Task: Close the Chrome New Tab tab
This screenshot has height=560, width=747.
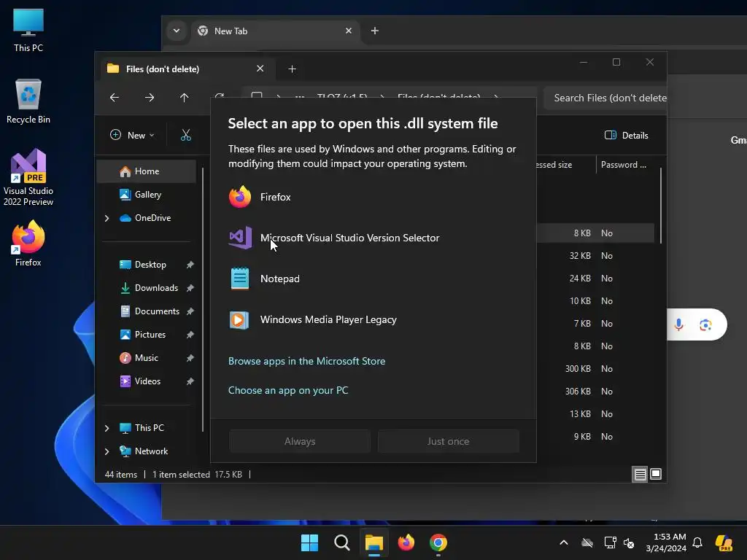Action: [349, 31]
